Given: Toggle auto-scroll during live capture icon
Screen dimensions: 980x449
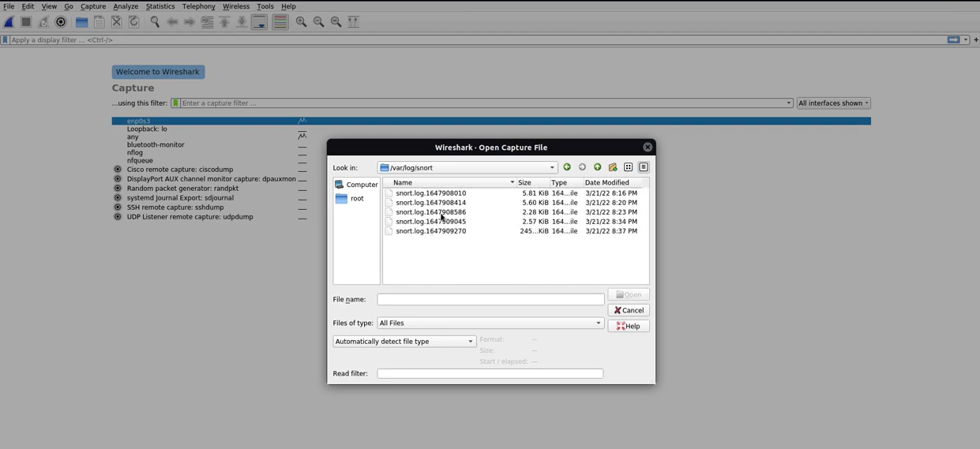Looking at the screenshot, I should click(x=260, y=22).
